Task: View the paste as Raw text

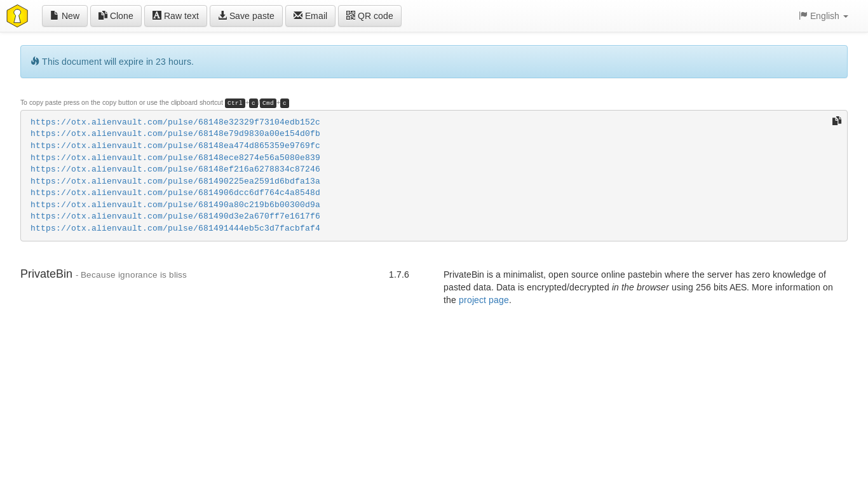Action: click(175, 16)
